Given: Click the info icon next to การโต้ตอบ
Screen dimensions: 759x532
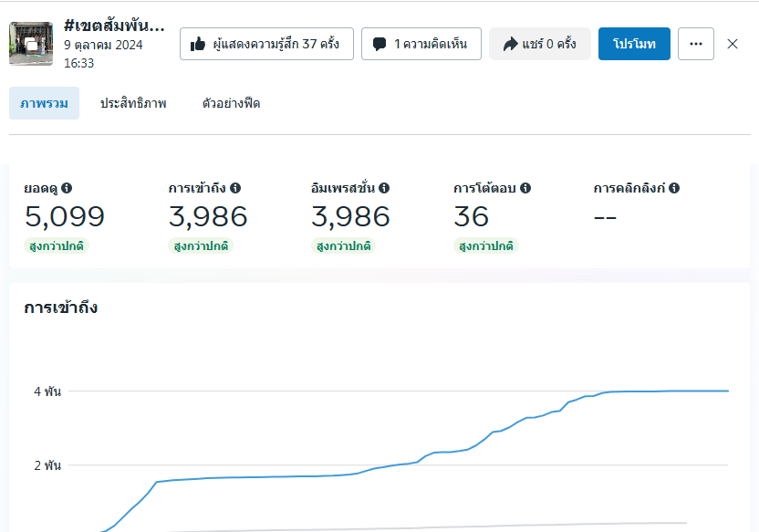Looking at the screenshot, I should (525, 188).
